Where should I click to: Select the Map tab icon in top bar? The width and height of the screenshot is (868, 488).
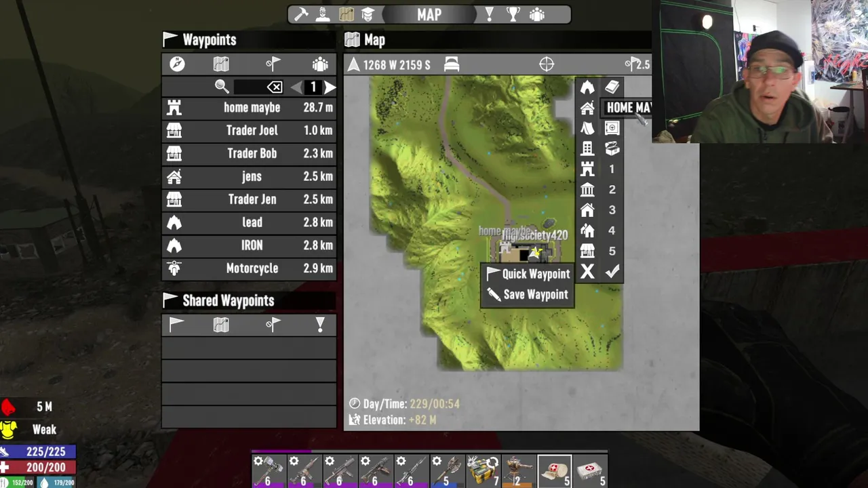coord(347,14)
